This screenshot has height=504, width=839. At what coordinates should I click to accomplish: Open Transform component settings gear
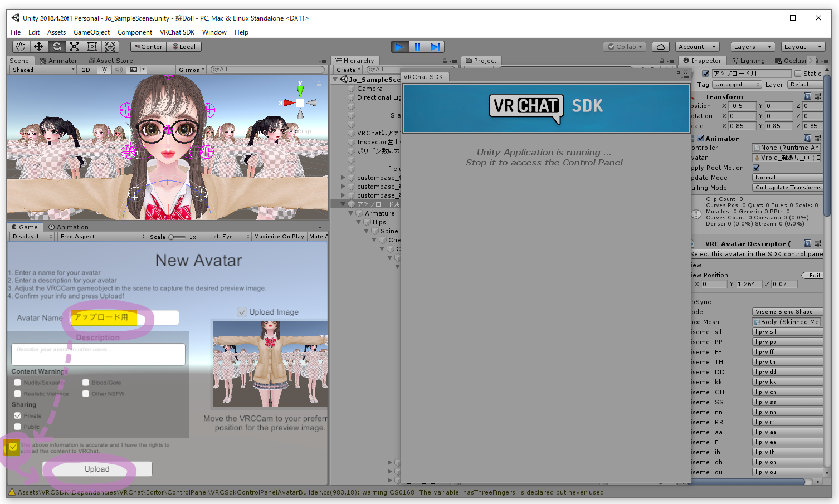click(818, 96)
